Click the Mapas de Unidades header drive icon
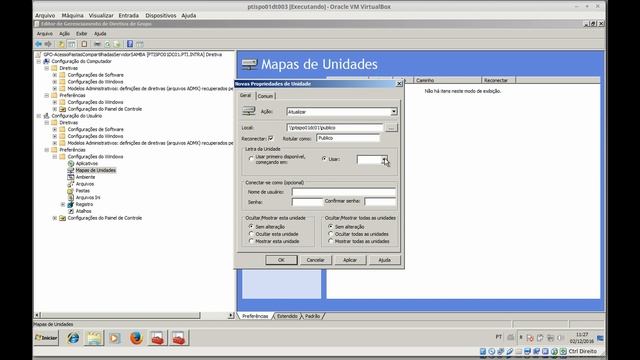 (249, 64)
